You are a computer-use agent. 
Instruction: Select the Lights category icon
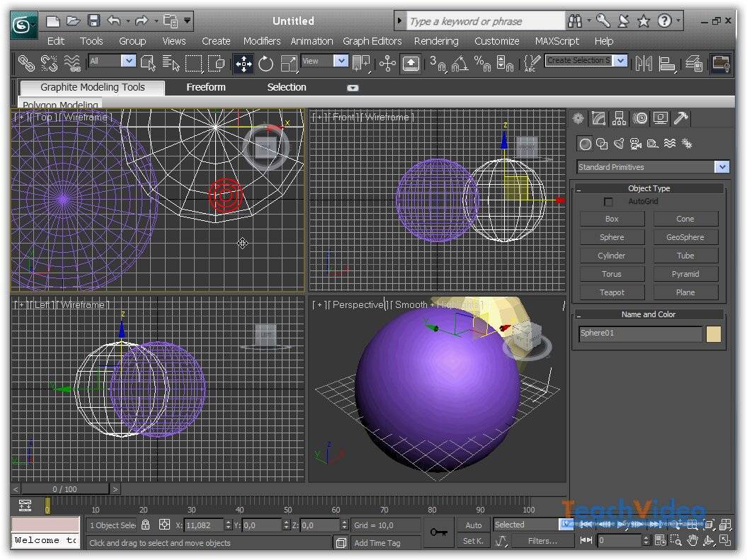618,144
